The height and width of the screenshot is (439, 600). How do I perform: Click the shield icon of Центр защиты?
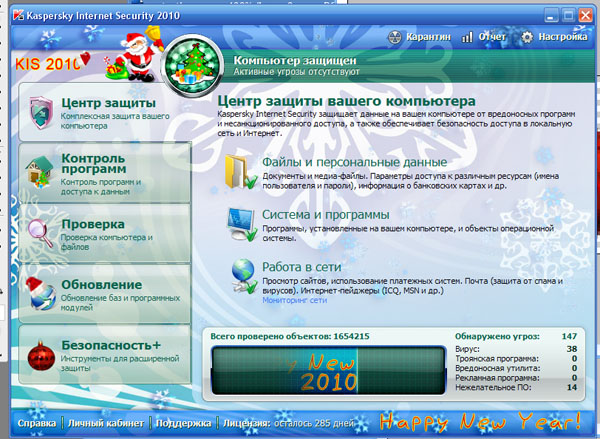[41, 113]
